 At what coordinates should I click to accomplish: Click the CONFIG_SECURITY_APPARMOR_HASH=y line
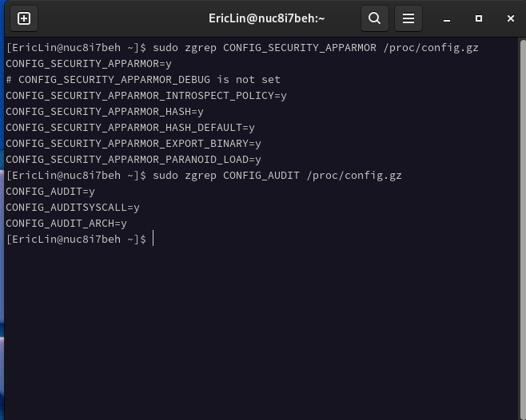coord(105,112)
